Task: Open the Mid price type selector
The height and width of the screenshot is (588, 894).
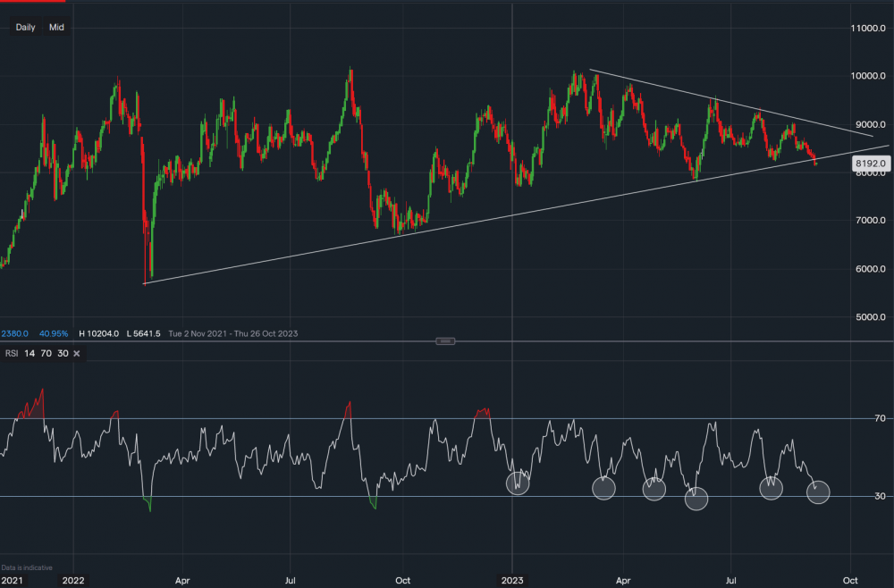Action: click(x=56, y=28)
